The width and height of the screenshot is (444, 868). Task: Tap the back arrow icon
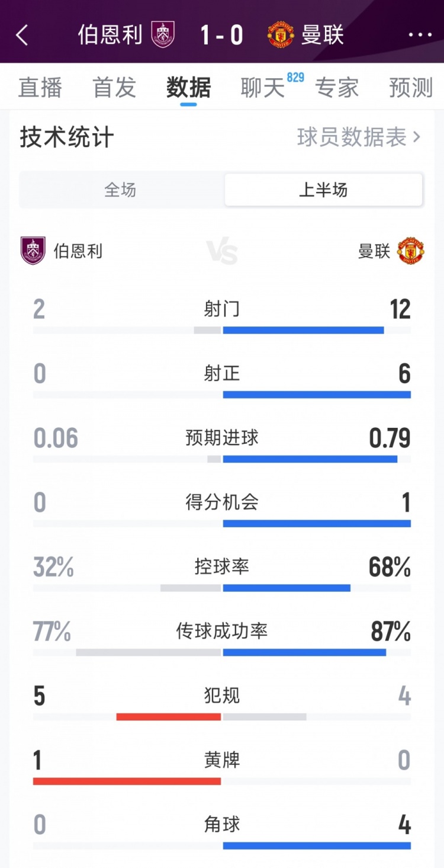coord(22,35)
